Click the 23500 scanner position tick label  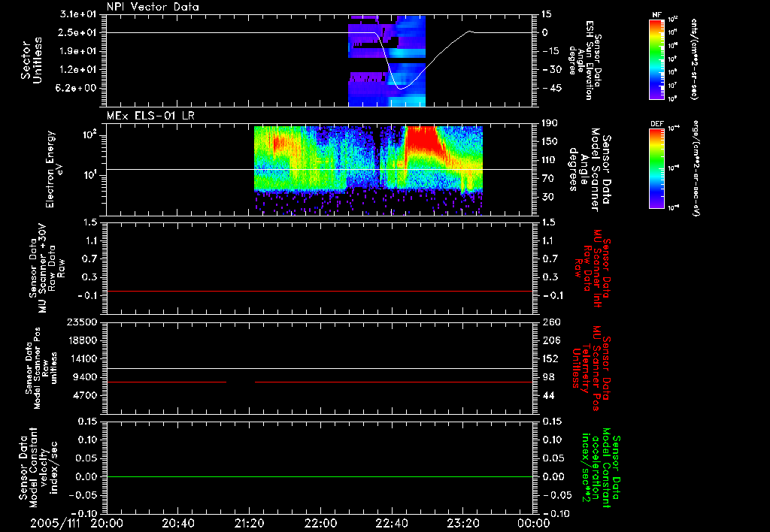[x=81, y=322]
